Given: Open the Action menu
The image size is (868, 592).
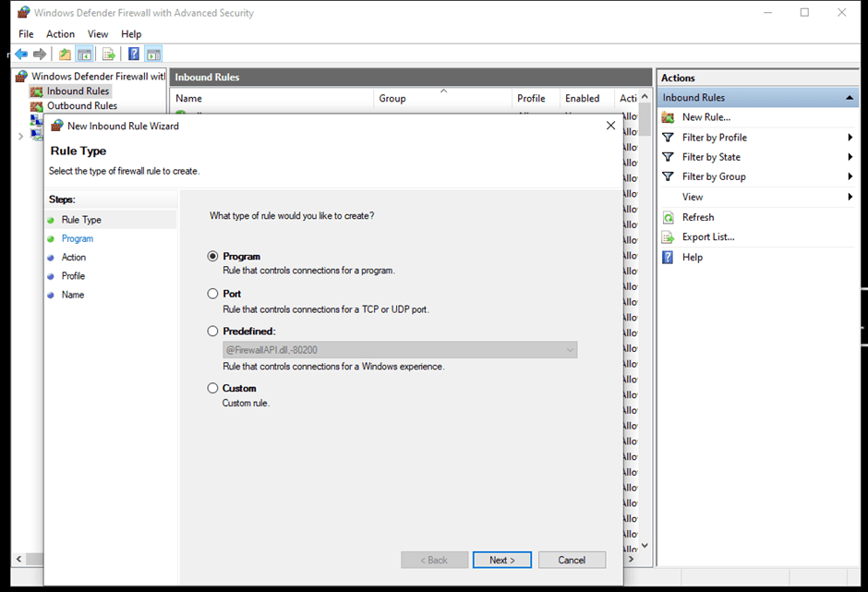Looking at the screenshot, I should [60, 34].
